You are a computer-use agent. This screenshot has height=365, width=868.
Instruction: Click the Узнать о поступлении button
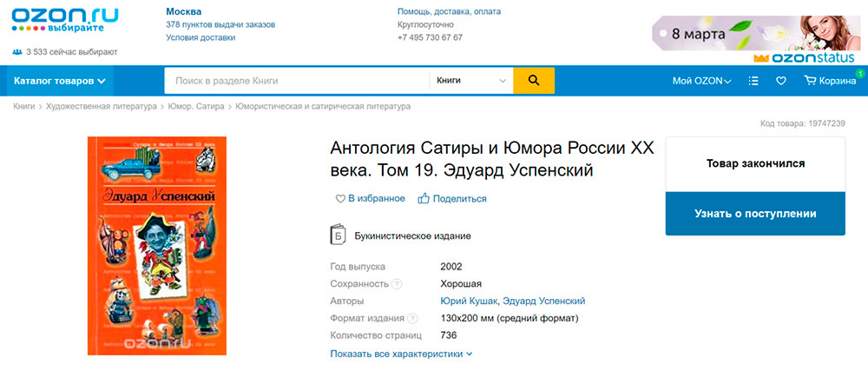point(755,214)
